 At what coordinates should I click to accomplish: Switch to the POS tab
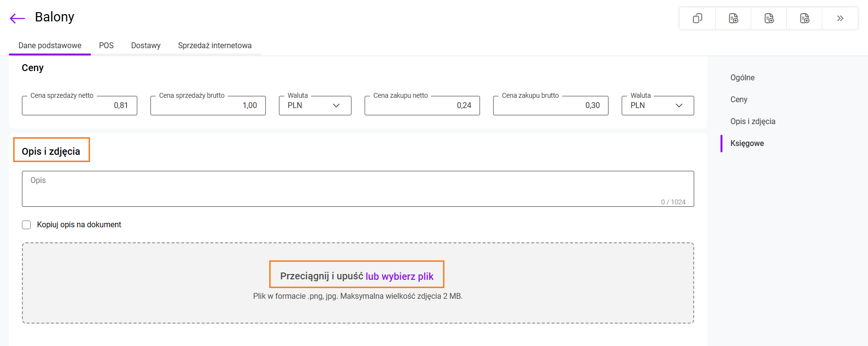(106, 46)
